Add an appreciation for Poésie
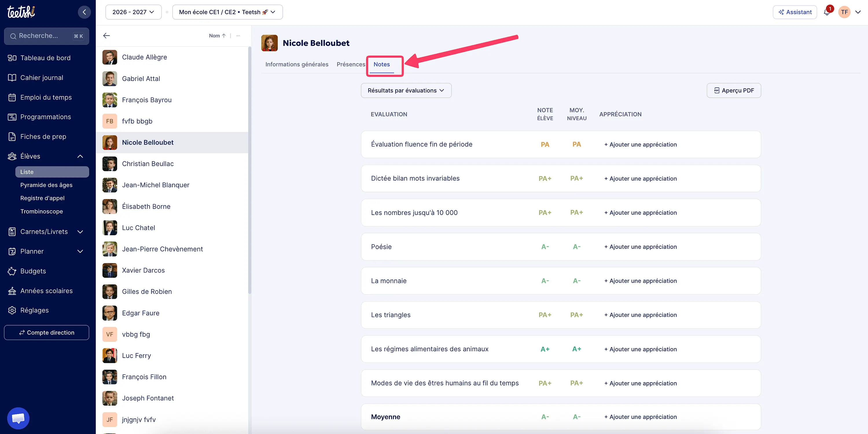Screen dimensions: 868x434 (640, 247)
